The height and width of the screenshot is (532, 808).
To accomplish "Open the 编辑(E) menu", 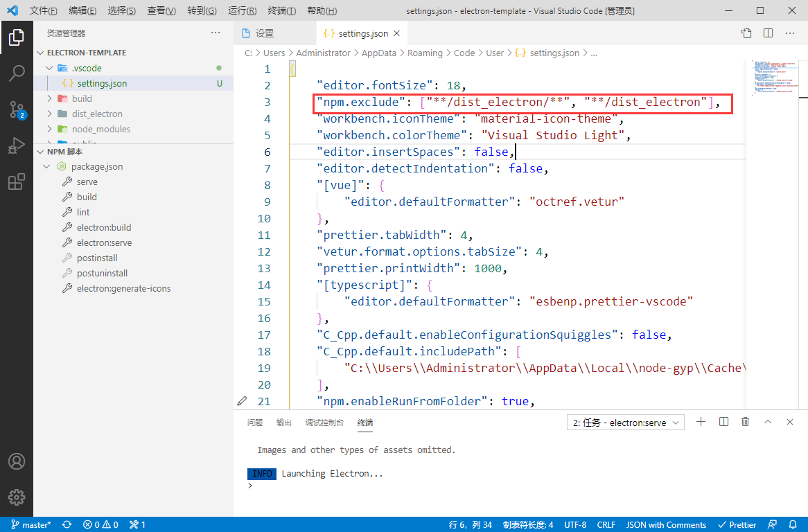I will 82,11.
